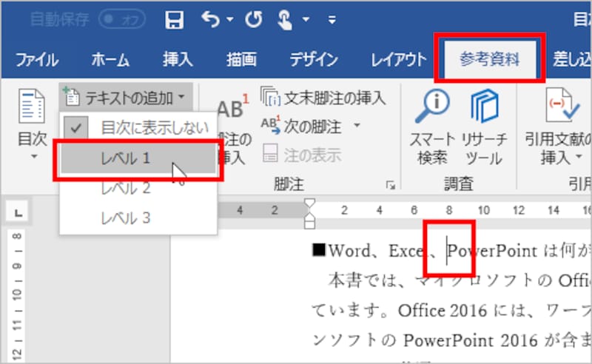The height and width of the screenshot is (364, 592).
Task: Click the left indent marker on ruler
Action: click(309, 225)
